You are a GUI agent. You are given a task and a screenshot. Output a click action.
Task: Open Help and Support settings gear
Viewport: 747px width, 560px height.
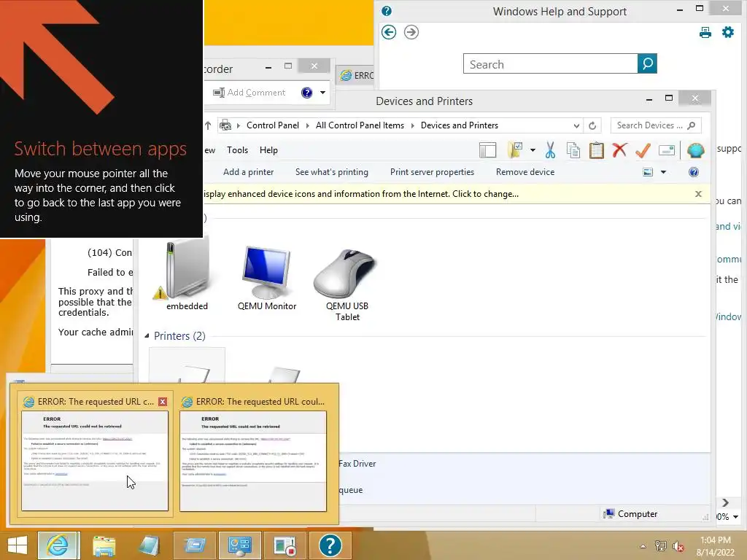[728, 32]
